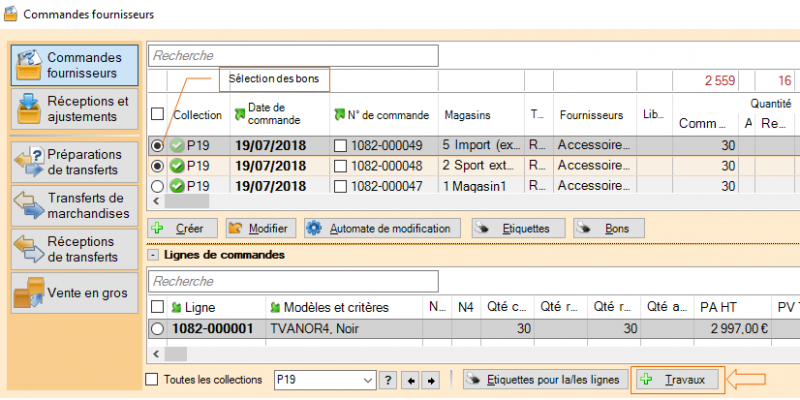Click the Collection column header

tap(198, 115)
